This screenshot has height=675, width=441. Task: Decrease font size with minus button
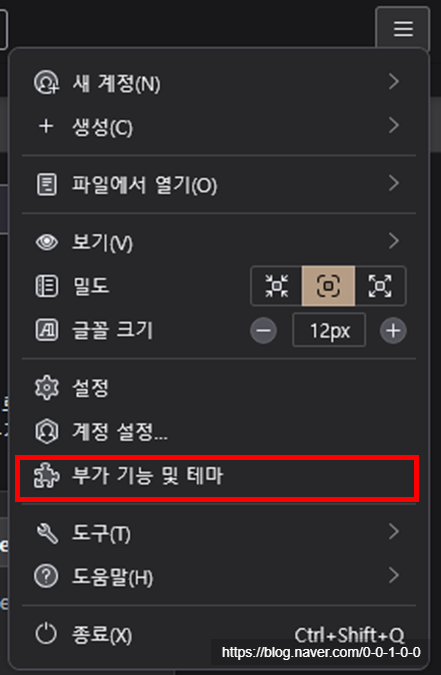click(264, 331)
